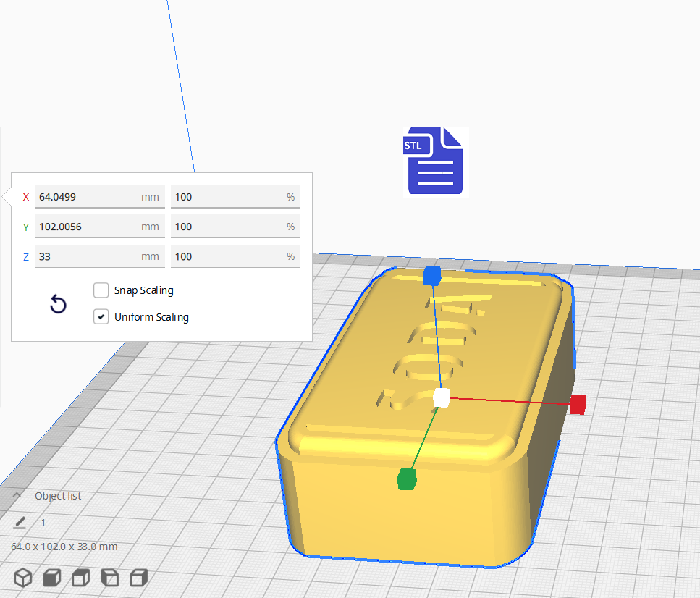Click the red X-axis scale handle
The image size is (700, 598).
577,405
